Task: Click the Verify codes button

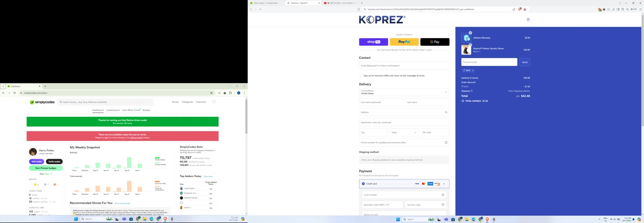Action: click(54, 162)
